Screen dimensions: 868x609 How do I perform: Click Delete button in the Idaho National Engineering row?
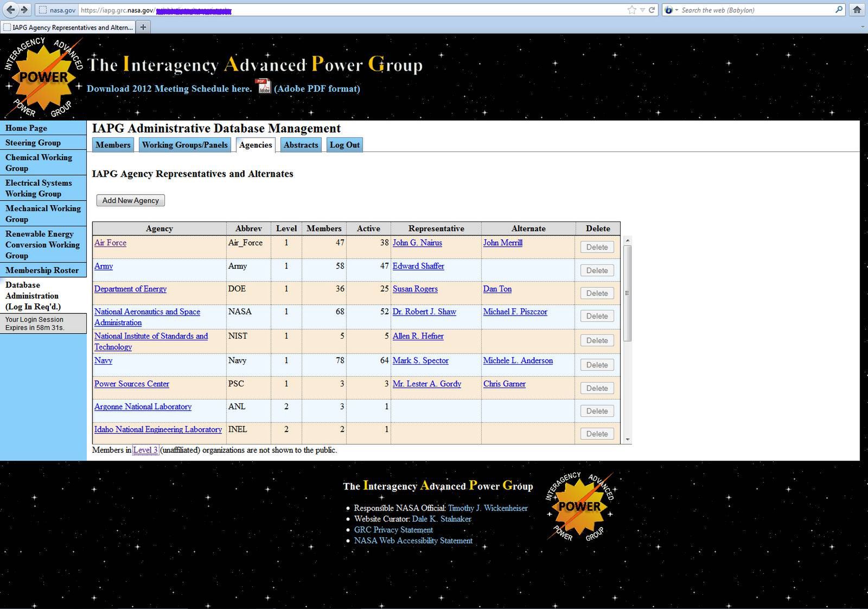597,434
